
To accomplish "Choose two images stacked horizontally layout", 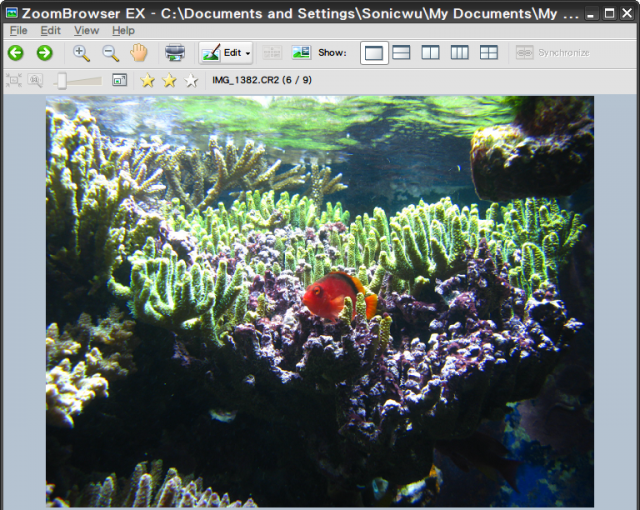I will (x=401, y=53).
